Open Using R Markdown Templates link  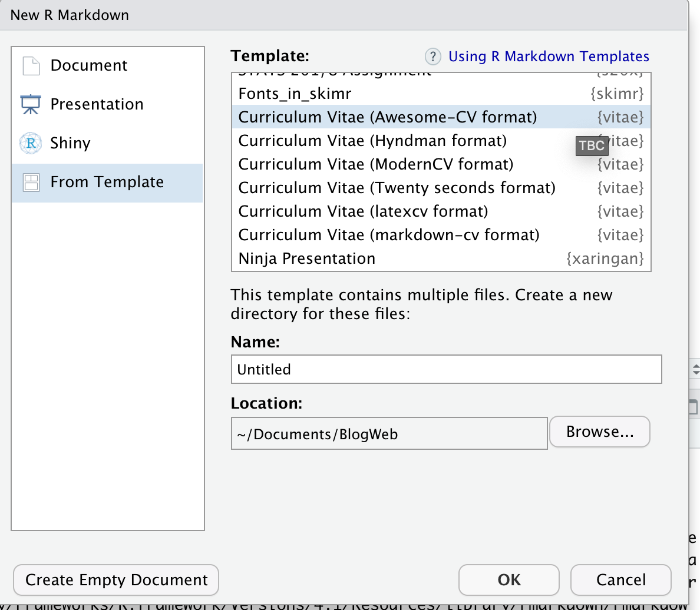click(x=549, y=57)
